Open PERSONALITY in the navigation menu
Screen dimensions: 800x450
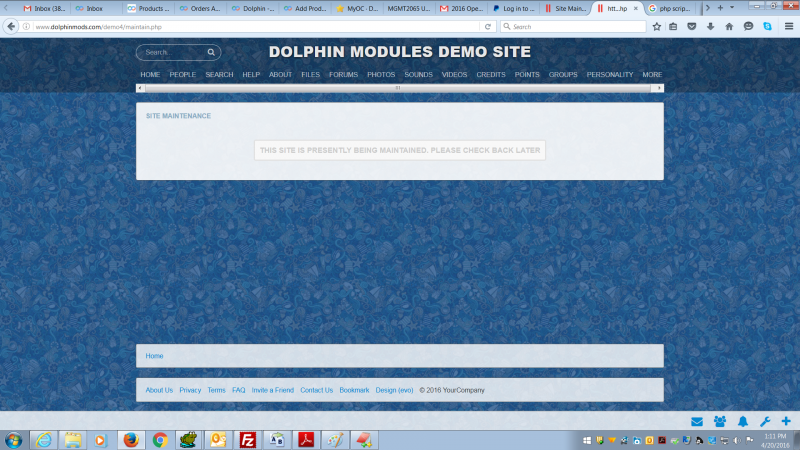pos(610,74)
